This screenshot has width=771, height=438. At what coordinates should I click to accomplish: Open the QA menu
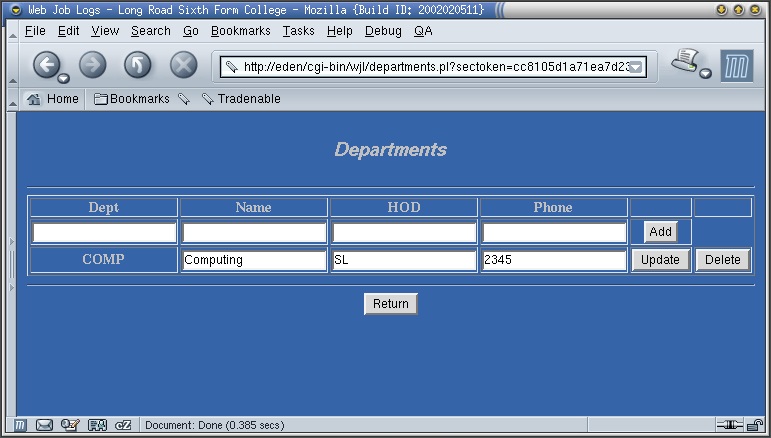(x=423, y=31)
